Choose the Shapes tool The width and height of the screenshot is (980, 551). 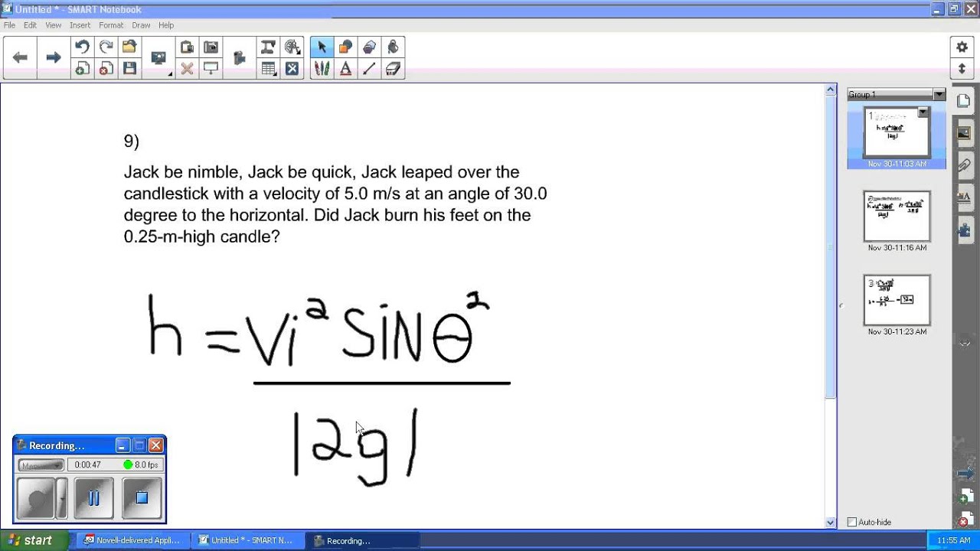tap(345, 47)
